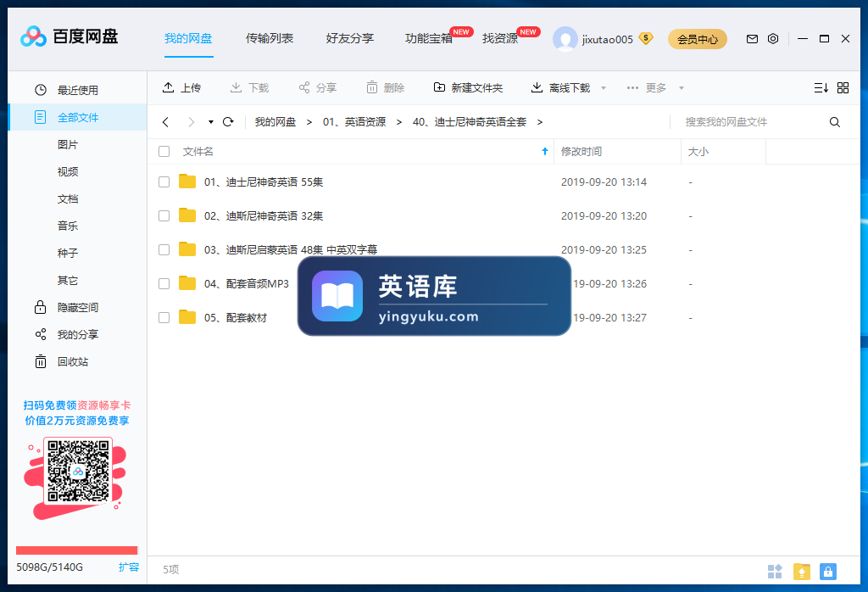
Task: Click the 会员中心 button
Action: point(698,39)
